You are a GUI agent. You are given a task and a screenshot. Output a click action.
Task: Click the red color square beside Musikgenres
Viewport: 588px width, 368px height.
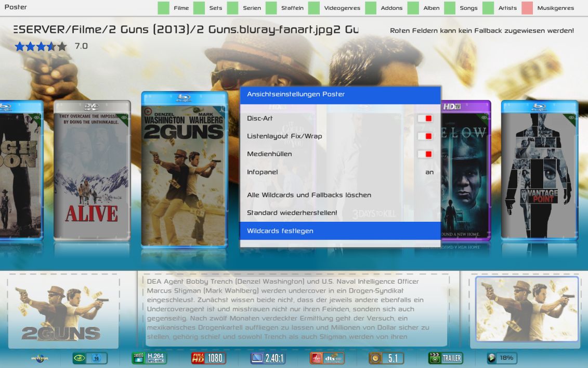(x=527, y=8)
